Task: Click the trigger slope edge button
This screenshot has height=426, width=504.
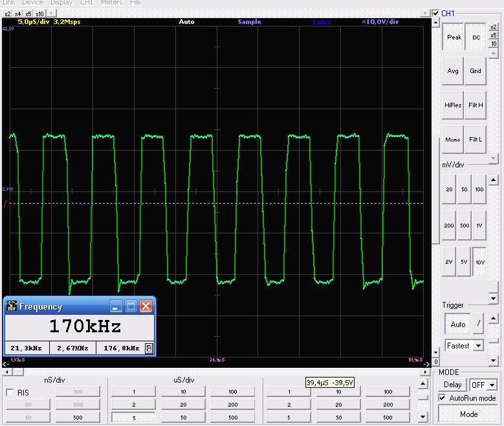Action: click(479, 325)
